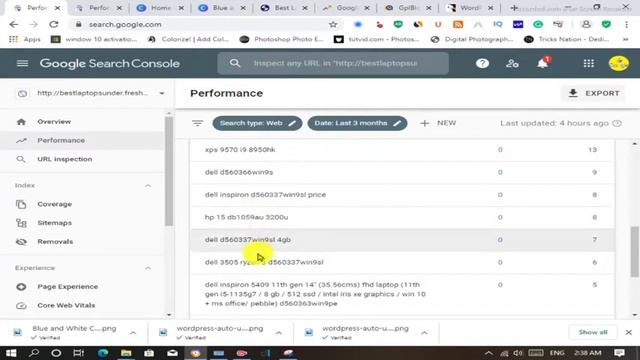Open the 'window 10 activatio...' bookmark
This screenshot has width=640, height=360.
click(94, 39)
